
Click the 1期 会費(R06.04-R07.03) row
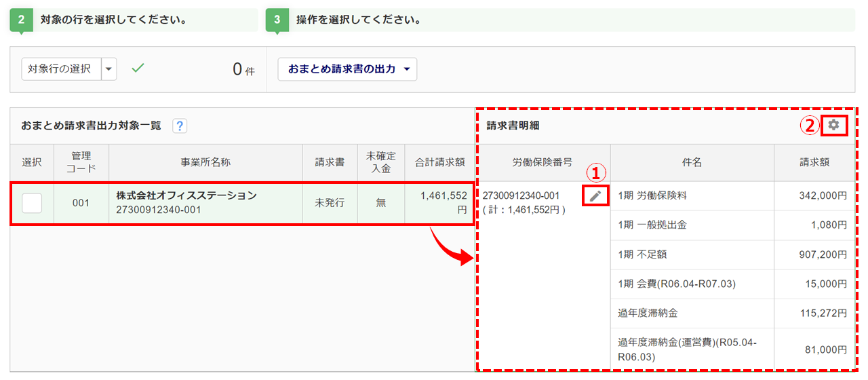coord(692,284)
